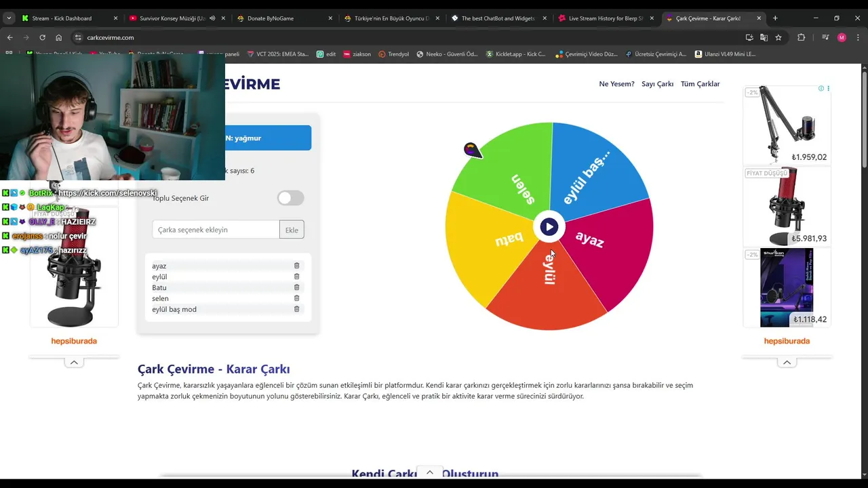Click the 'Çarka seçenek ekleyin' input field
This screenshot has width=868, height=488.
click(x=216, y=230)
